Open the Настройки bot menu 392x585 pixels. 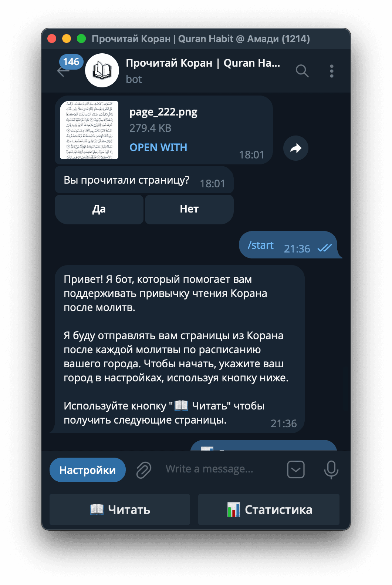(88, 470)
